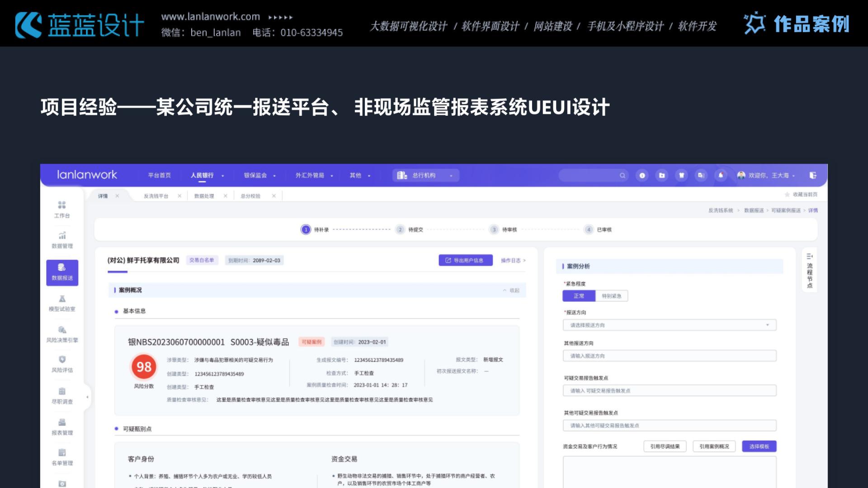Collapse the sidebar with the arrow handle
The image size is (868, 488).
(x=87, y=397)
